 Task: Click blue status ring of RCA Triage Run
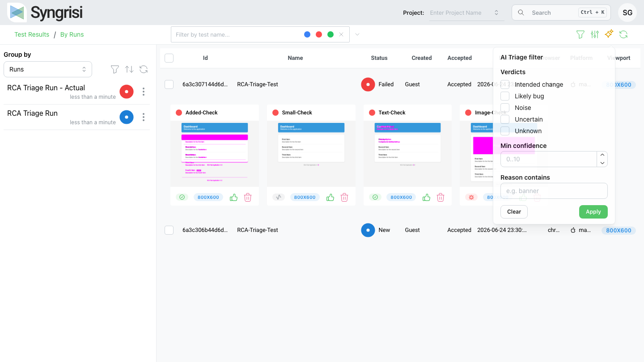point(127,117)
